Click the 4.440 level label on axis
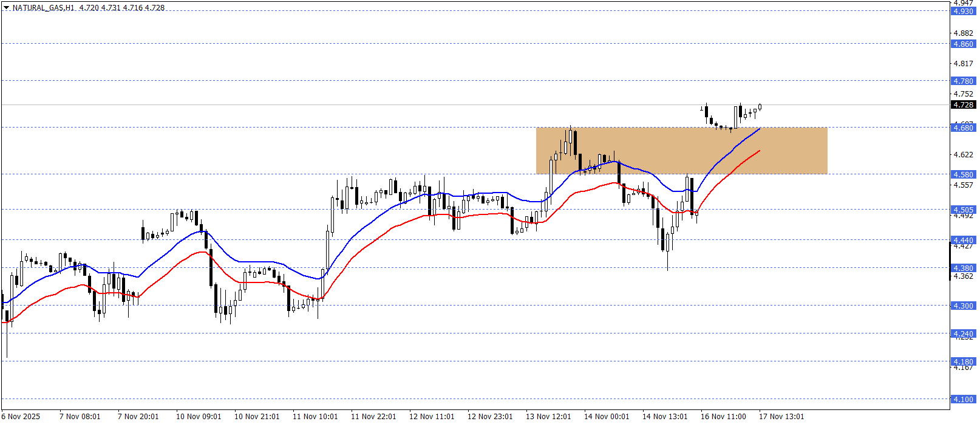 pyautogui.click(x=963, y=241)
